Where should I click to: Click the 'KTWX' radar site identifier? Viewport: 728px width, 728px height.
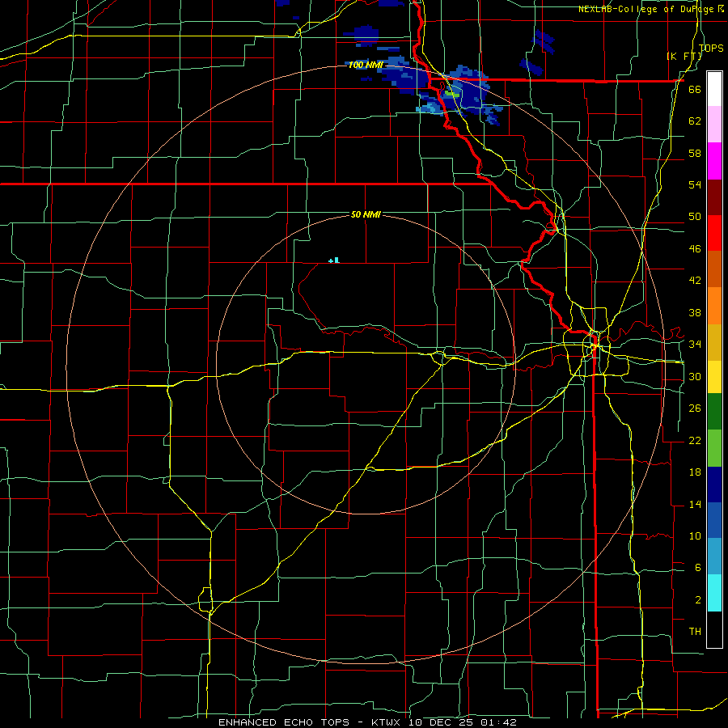pyautogui.click(x=387, y=722)
